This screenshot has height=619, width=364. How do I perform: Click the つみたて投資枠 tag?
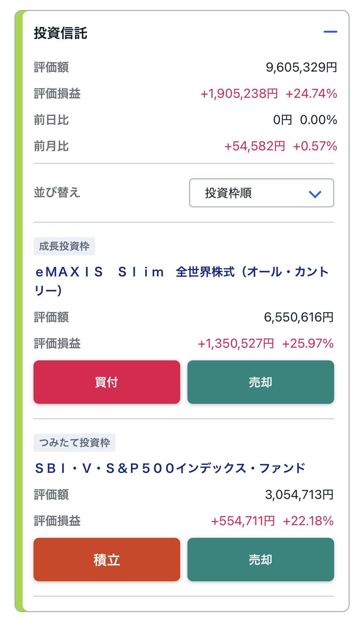pos(75,443)
